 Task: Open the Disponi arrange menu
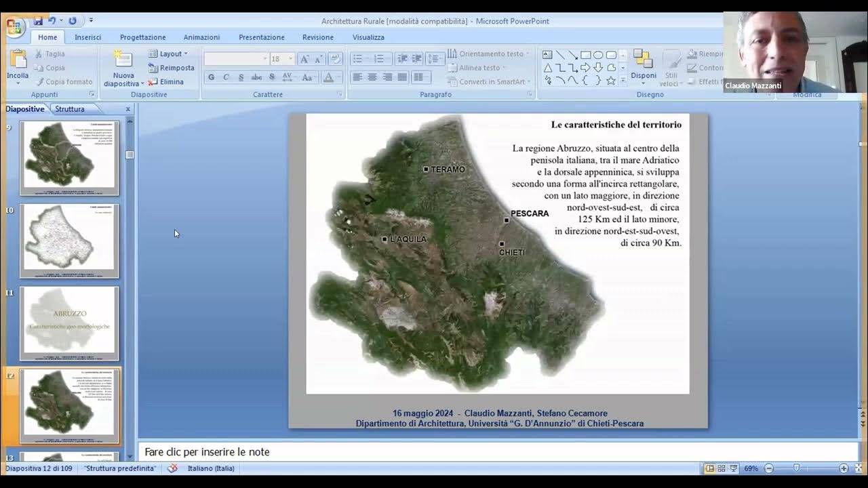click(643, 66)
